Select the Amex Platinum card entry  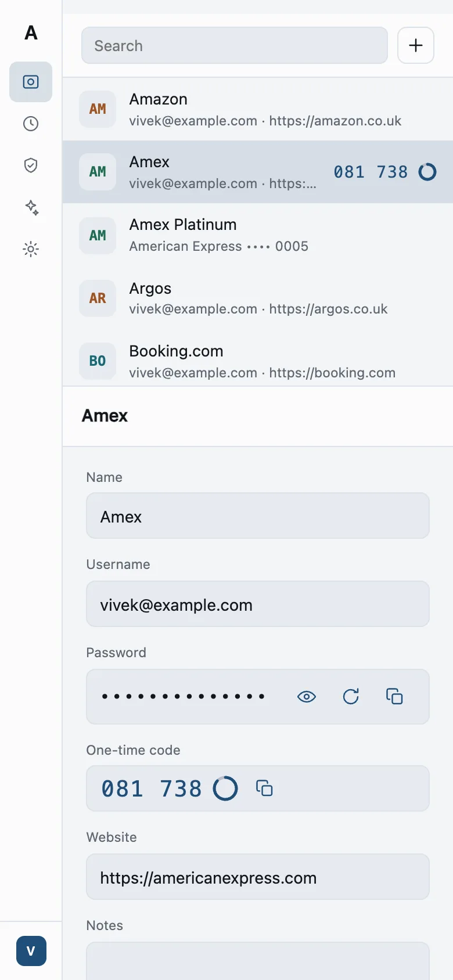pos(258,235)
